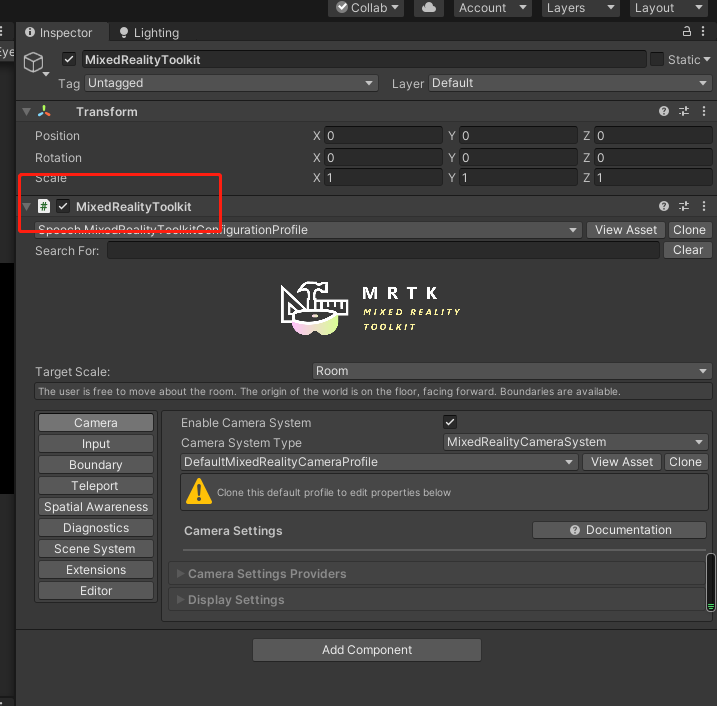717x706 pixels.
Task: Clone the toolkit configuration profile
Action: [x=689, y=230]
